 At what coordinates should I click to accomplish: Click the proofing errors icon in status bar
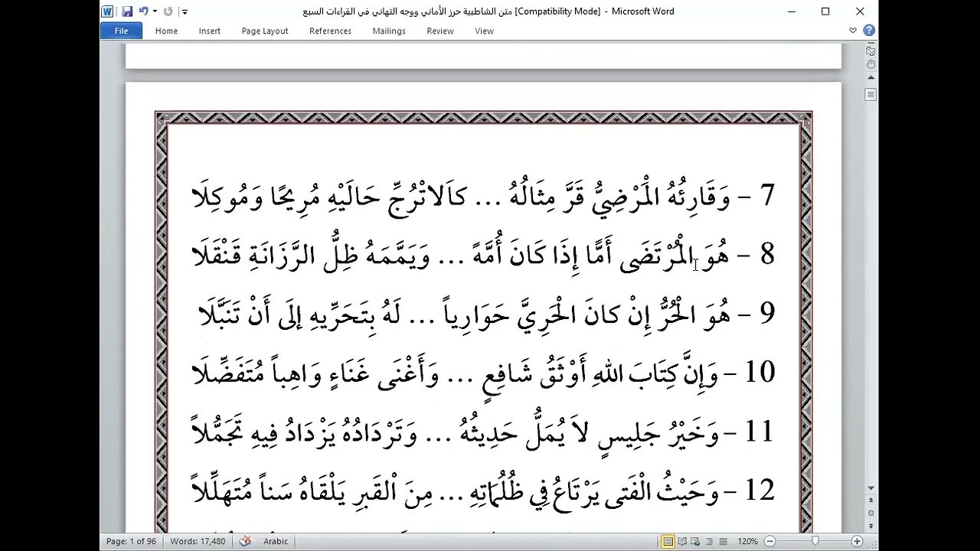click(245, 541)
